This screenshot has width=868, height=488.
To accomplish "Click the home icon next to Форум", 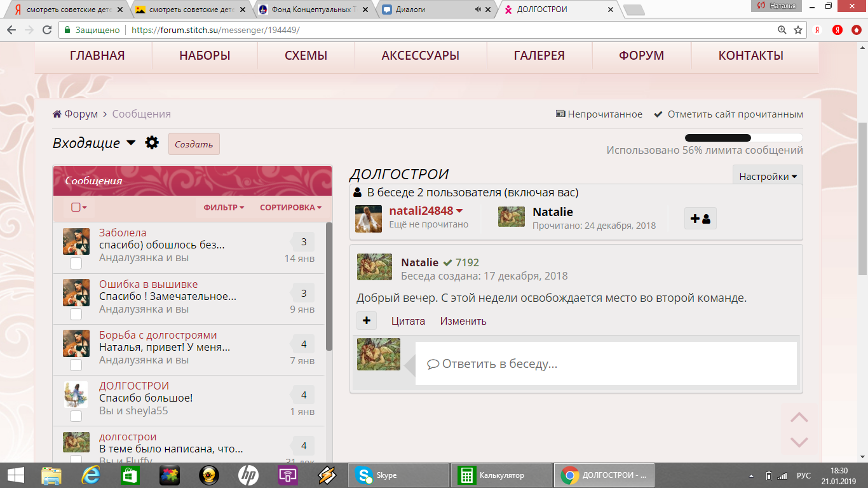I will pos(57,114).
